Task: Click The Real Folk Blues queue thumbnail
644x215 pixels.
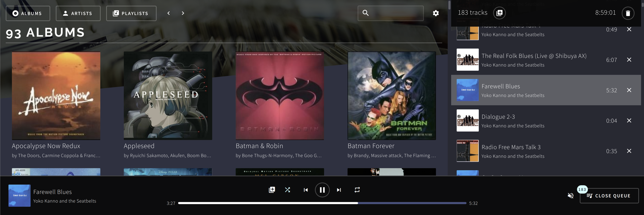Action: pyautogui.click(x=468, y=60)
